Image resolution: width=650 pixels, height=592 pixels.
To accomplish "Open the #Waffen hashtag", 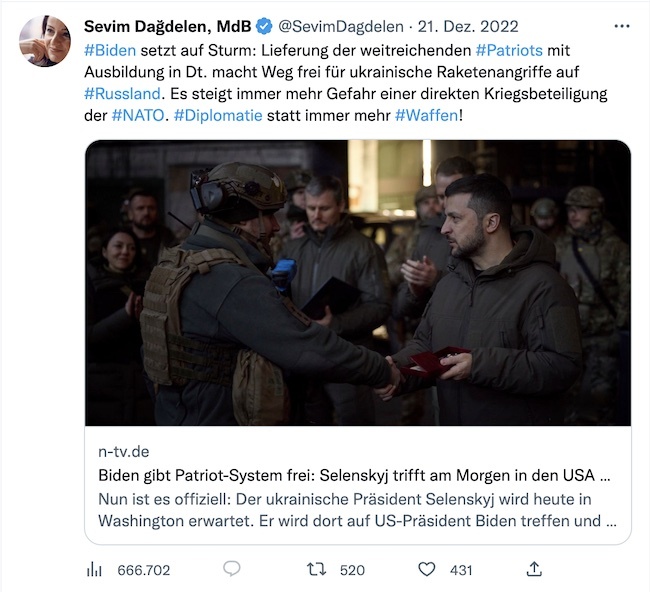I will [x=427, y=115].
